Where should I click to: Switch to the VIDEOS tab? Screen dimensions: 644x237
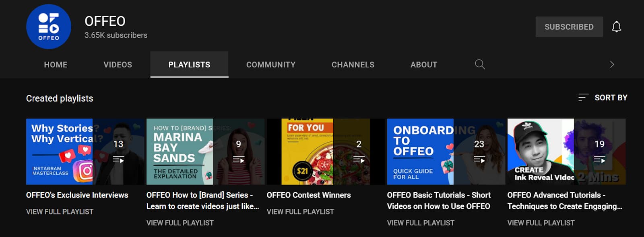118,65
